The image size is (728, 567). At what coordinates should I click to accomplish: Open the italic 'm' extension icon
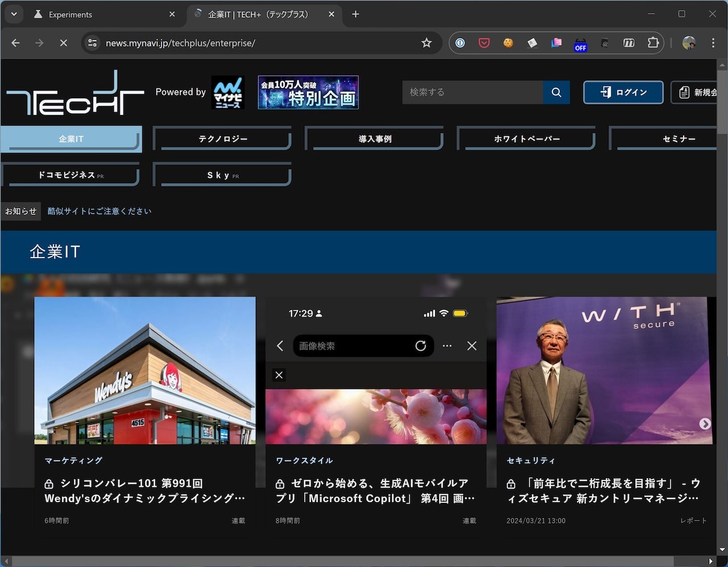click(x=628, y=43)
